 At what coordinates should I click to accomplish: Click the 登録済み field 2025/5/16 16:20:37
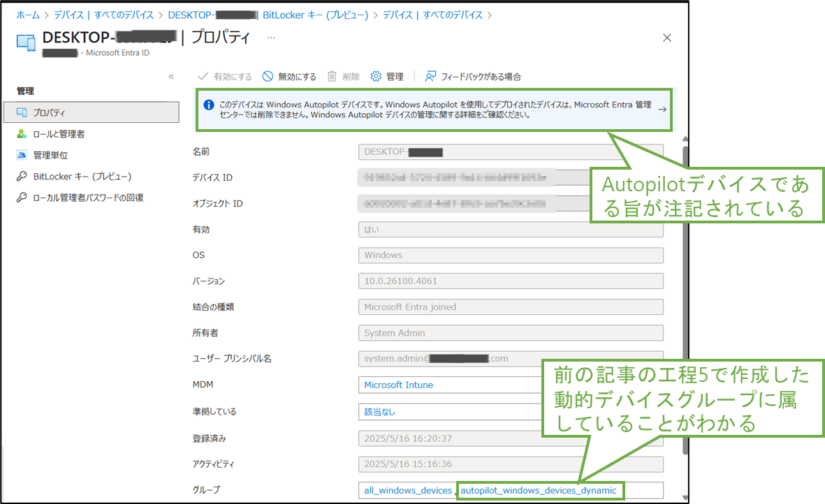pyautogui.click(x=511, y=438)
